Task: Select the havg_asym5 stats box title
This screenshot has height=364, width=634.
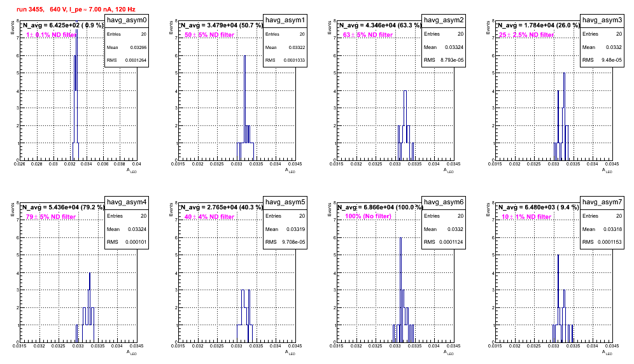Action: (285, 202)
